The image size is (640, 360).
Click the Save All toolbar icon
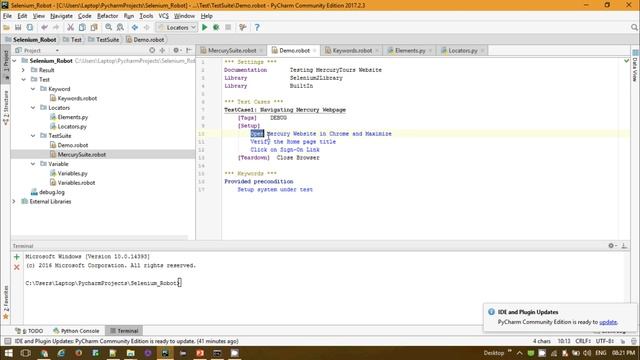pyautogui.click(x=18, y=27)
